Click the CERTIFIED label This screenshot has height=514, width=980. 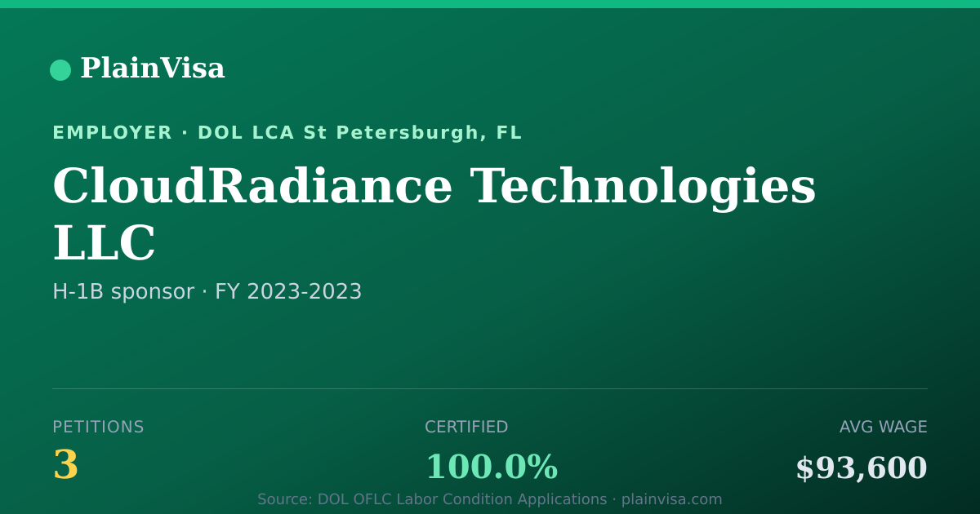pyautogui.click(x=466, y=428)
